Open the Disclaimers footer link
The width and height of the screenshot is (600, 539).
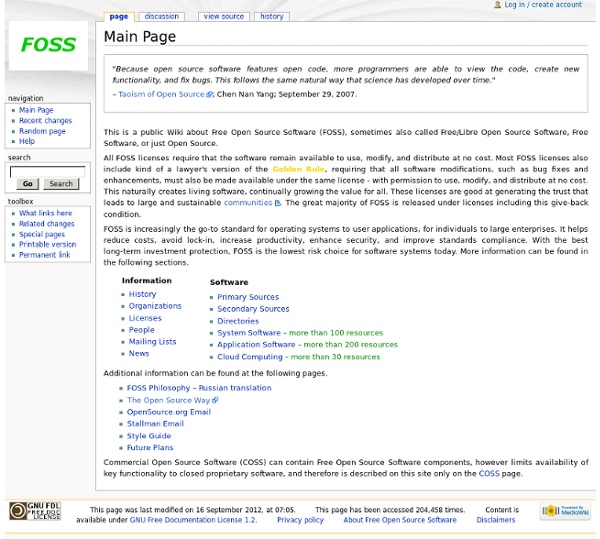coord(496,520)
